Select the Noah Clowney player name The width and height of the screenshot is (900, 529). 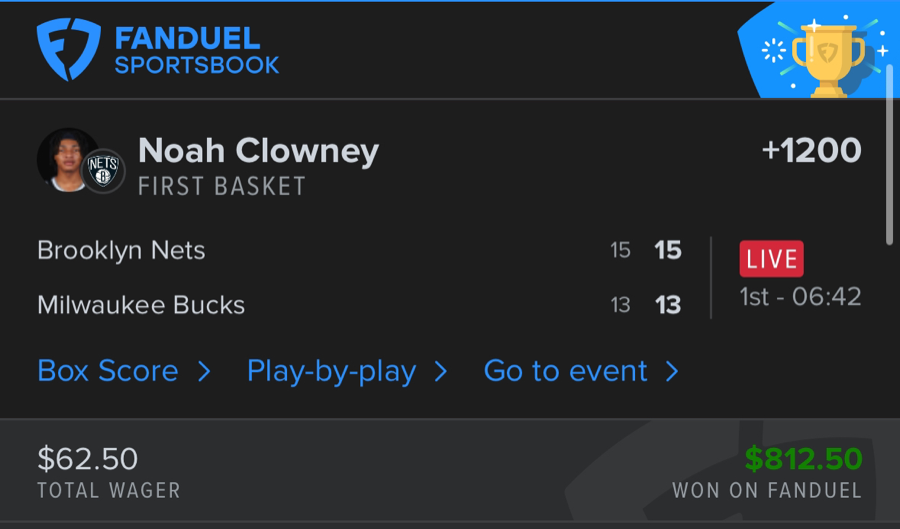(x=258, y=151)
